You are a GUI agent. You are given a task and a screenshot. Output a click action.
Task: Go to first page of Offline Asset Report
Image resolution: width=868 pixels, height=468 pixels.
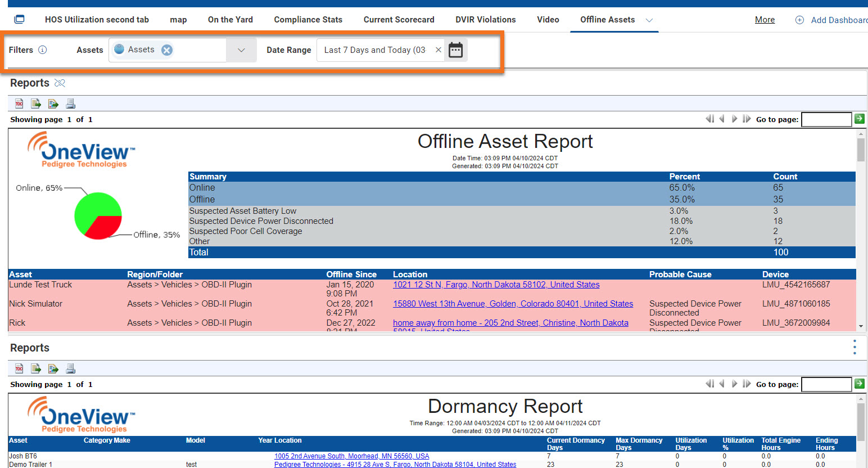coord(710,119)
